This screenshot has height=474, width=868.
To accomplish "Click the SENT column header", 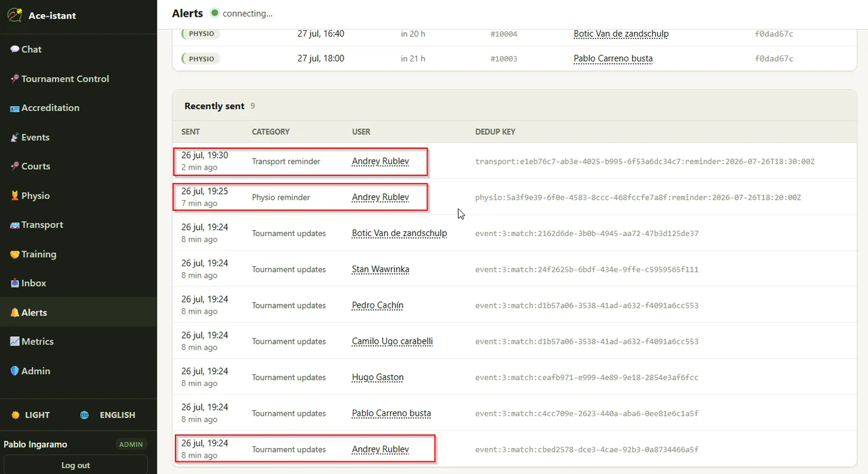I will 190,131.
